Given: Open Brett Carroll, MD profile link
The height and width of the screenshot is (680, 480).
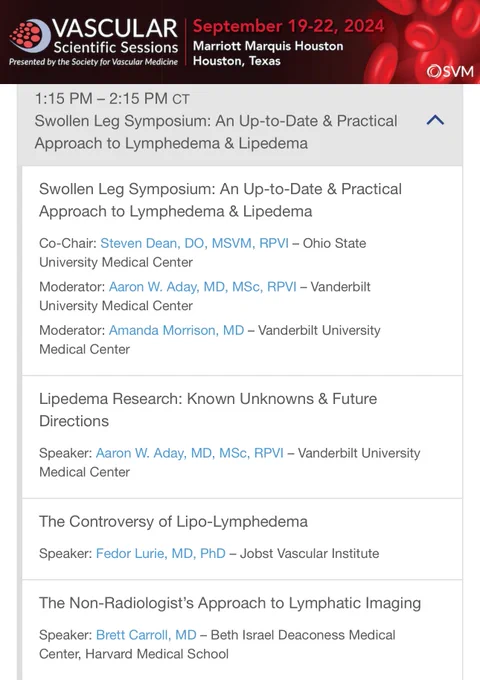Looking at the screenshot, I should point(146,635).
